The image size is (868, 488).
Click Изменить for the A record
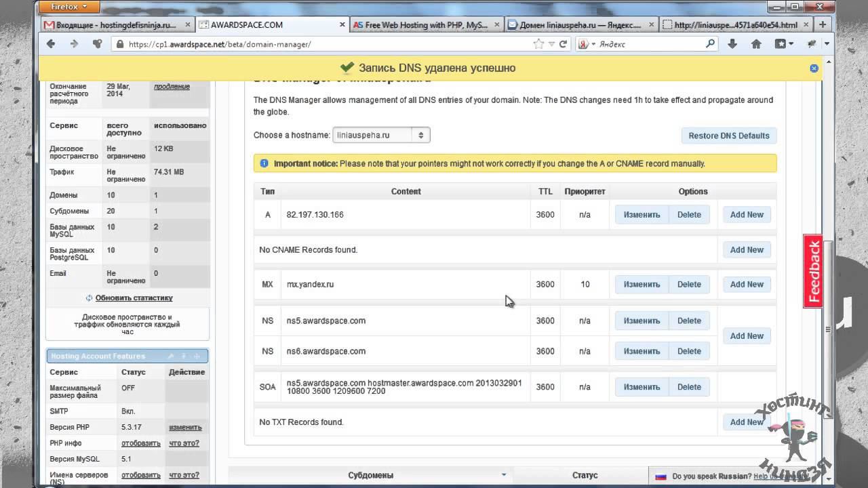point(642,215)
